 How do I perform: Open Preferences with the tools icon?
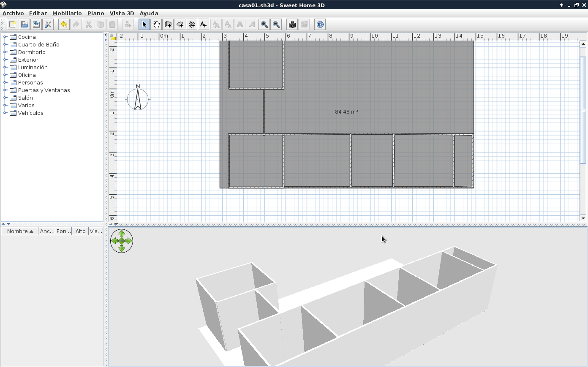(48, 24)
